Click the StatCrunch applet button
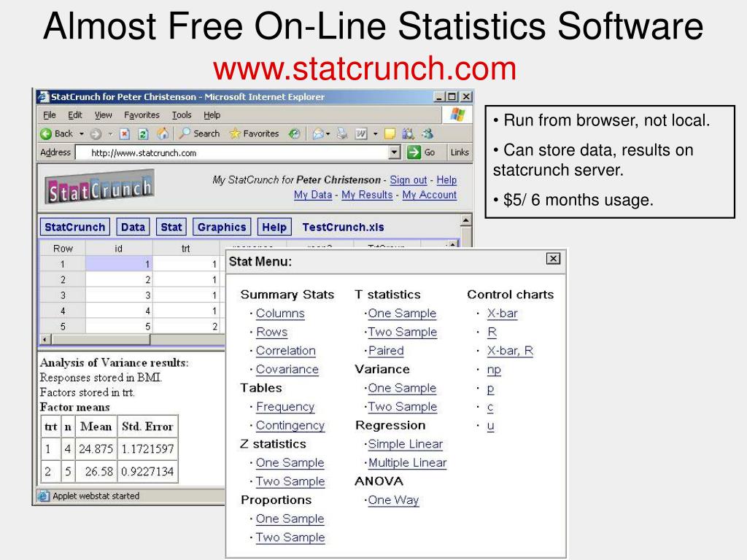Image resolution: width=747 pixels, height=560 pixels. (x=75, y=227)
